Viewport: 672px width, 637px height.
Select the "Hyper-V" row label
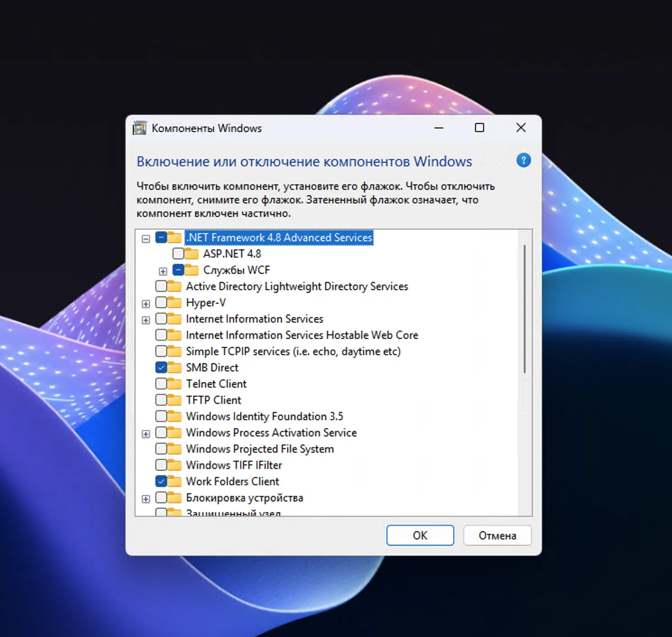(x=206, y=302)
